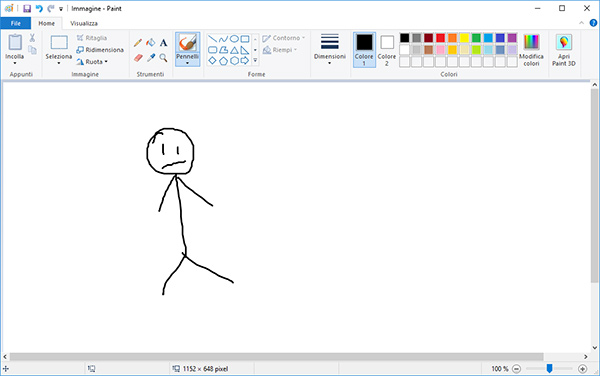Collapse the ribbon with the chevron
Screen dimensions: 600x376
pyautogui.click(x=581, y=23)
